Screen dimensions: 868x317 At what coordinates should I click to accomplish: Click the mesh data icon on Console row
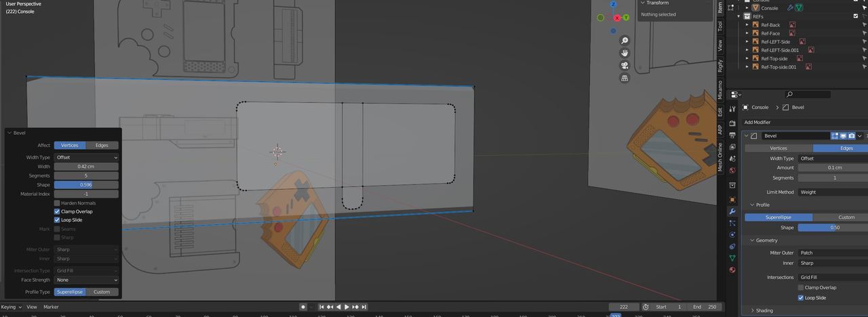click(x=800, y=8)
